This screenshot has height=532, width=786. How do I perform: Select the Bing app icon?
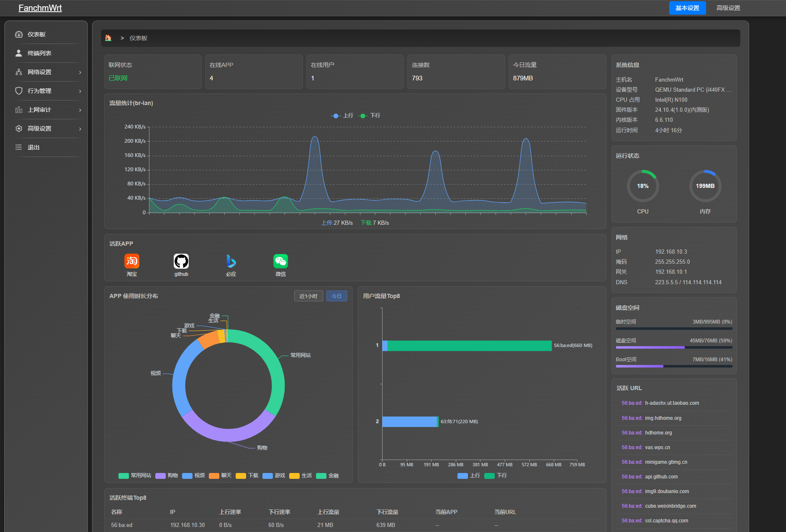pos(231,261)
